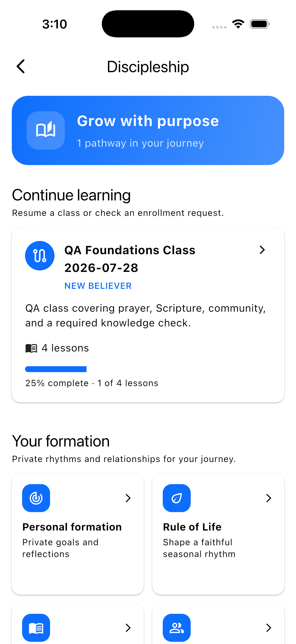Viewport: 296px width, 644px height.
Task: Select the Grow with purpose banner
Action: point(148,130)
